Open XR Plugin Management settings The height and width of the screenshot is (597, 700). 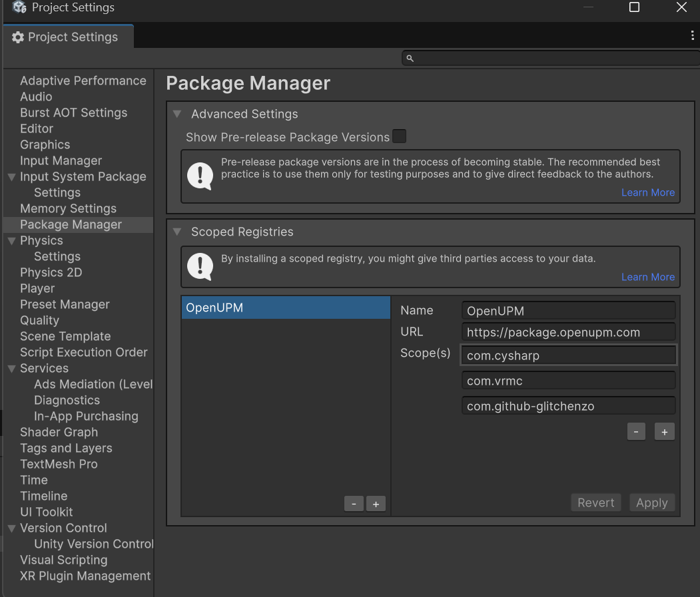click(x=85, y=576)
